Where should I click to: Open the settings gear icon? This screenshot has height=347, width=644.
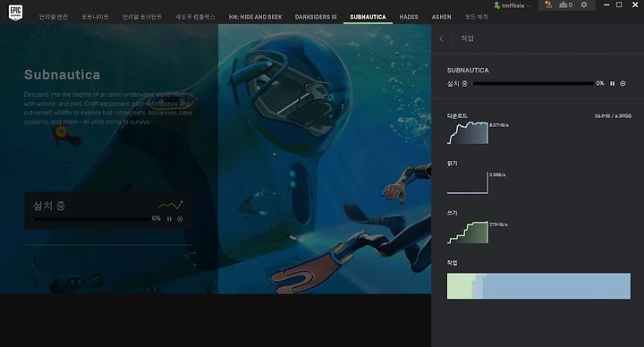click(584, 5)
